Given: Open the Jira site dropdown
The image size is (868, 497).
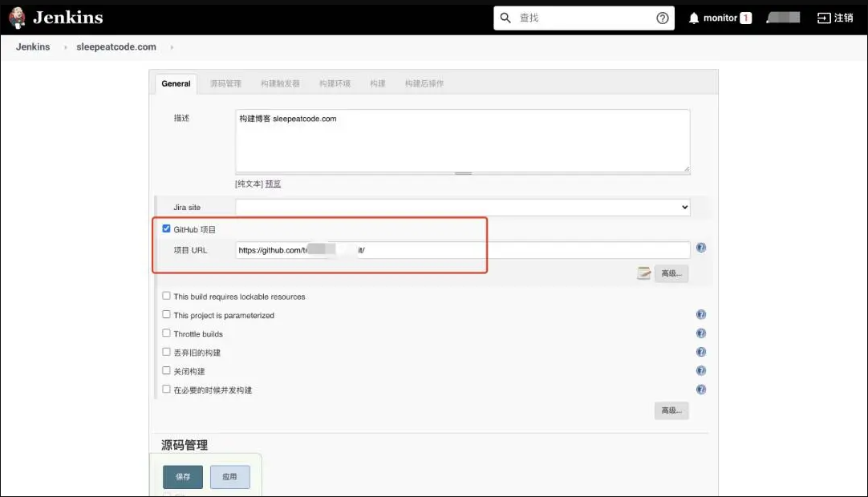Looking at the screenshot, I should [462, 207].
